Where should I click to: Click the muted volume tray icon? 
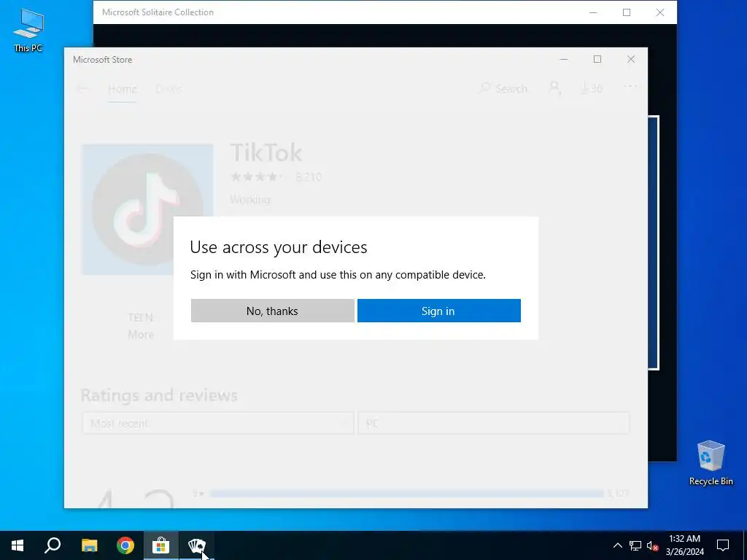(652, 545)
